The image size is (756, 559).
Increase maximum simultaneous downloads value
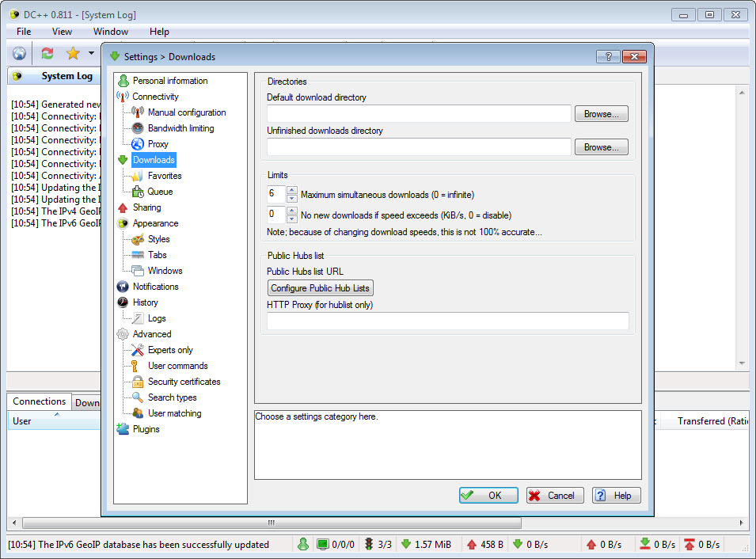[x=291, y=191]
